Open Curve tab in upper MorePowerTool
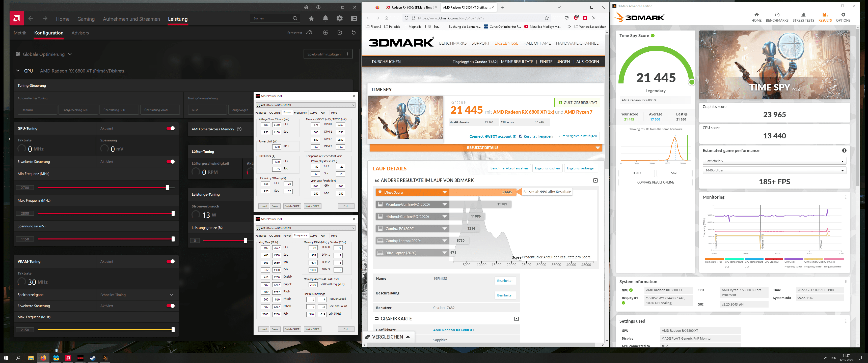This screenshot has width=868, height=363. (313, 113)
